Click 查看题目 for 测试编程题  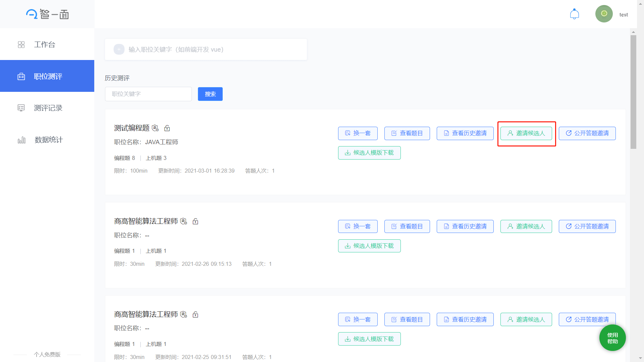[x=407, y=133]
